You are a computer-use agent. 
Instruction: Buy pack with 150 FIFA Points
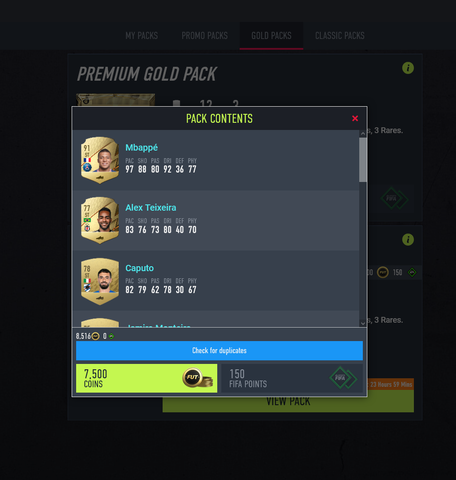pos(292,378)
